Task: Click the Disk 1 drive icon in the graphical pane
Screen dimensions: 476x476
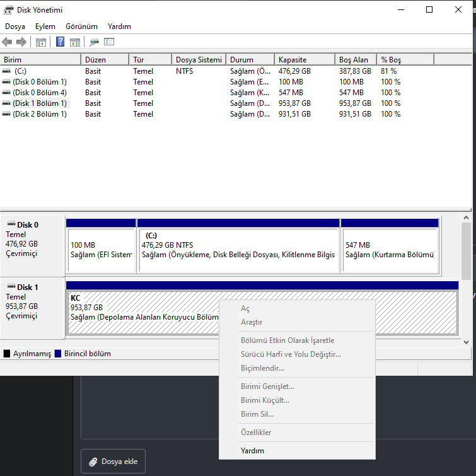Action: (x=11, y=286)
